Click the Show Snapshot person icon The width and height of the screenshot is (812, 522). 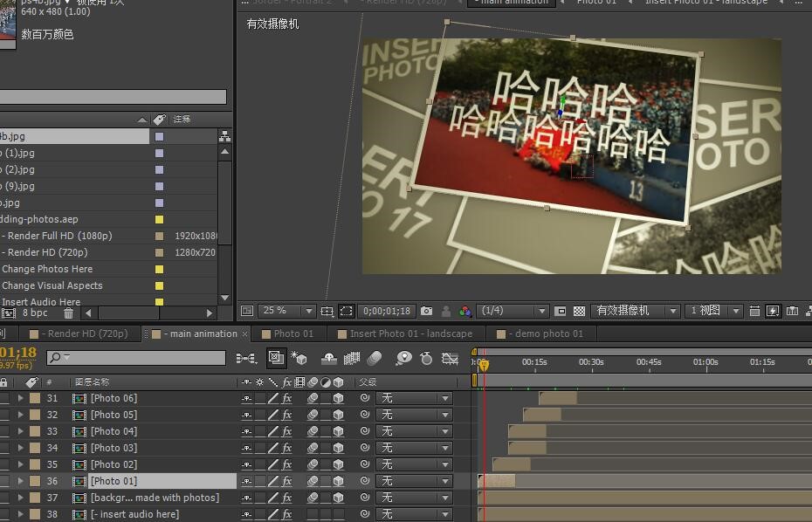click(x=446, y=311)
